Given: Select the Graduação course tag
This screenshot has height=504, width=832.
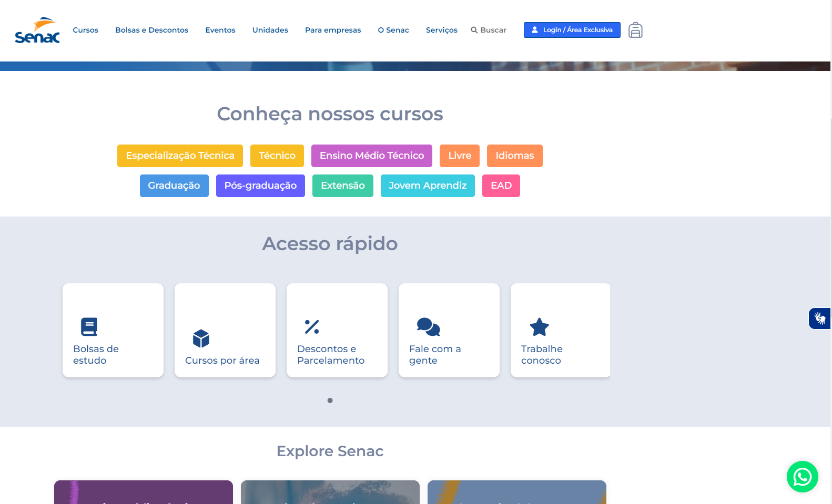Looking at the screenshot, I should 174,186.
